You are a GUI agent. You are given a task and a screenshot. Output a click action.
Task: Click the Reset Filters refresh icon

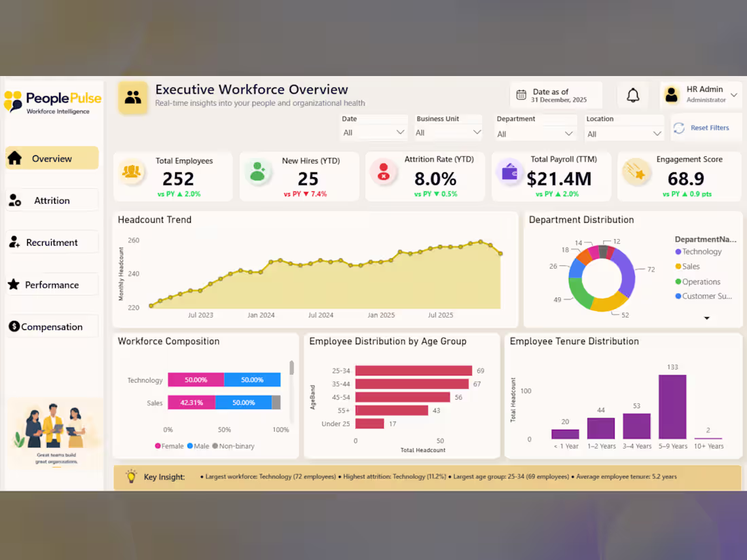tap(679, 128)
